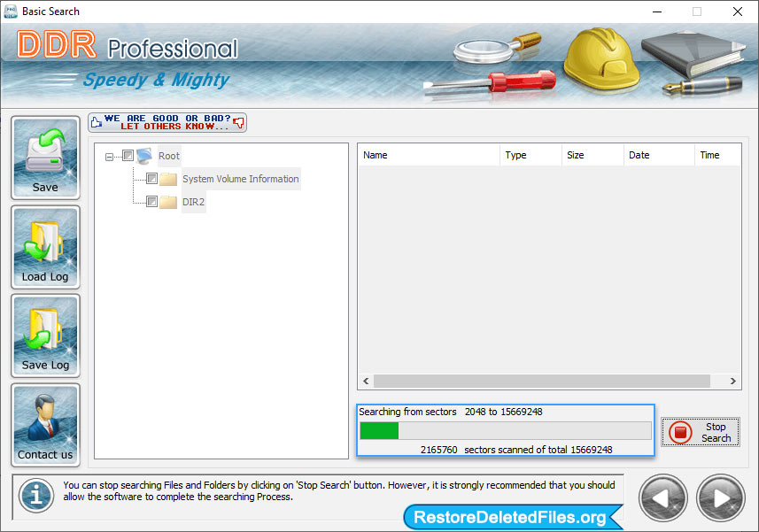This screenshot has width=759, height=532.
Task: Click the file list horizontal scrollbar thumb
Action: pyautogui.click(x=542, y=382)
